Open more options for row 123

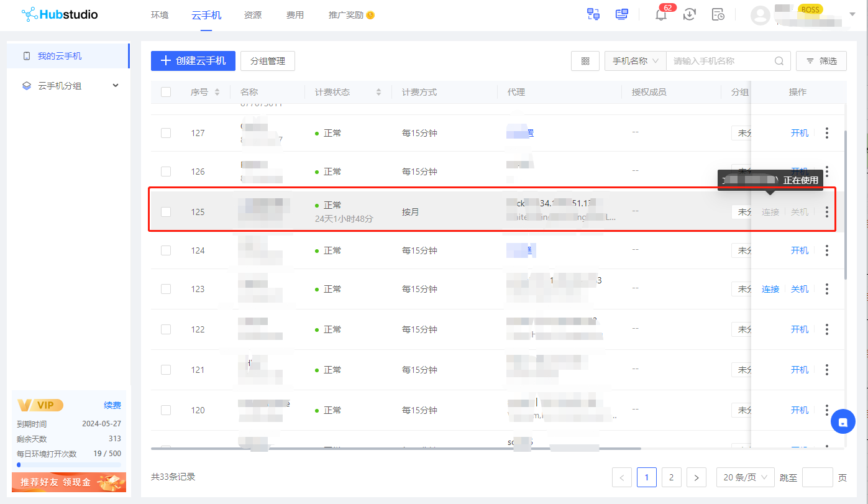coord(826,289)
